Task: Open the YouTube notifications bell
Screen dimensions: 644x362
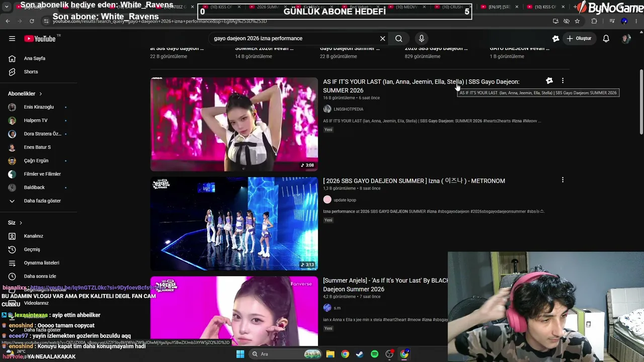Action: pyautogui.click(x=606, y=38)
